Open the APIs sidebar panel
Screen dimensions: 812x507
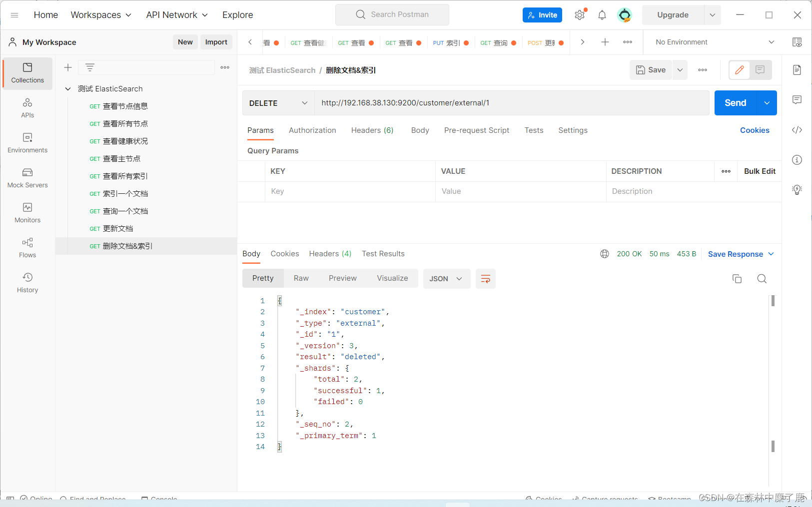pos(27,108)
